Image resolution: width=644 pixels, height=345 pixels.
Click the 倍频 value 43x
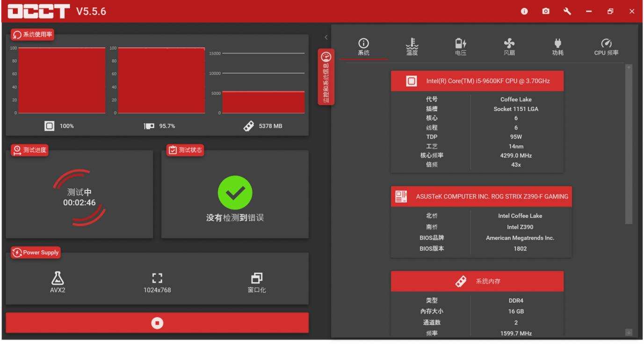tap(516, 165)
